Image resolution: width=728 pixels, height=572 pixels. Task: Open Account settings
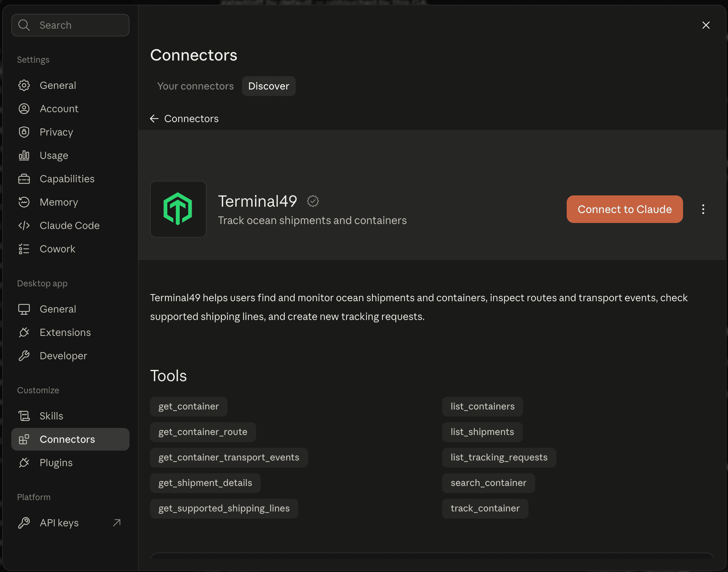tap(70, 109)
